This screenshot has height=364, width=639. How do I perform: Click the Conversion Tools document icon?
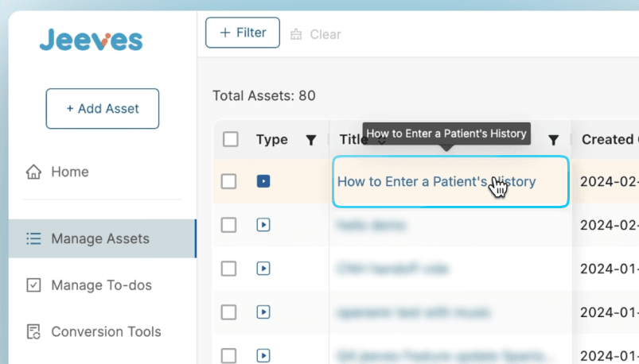pyautogui.click(x=33, y=331)
